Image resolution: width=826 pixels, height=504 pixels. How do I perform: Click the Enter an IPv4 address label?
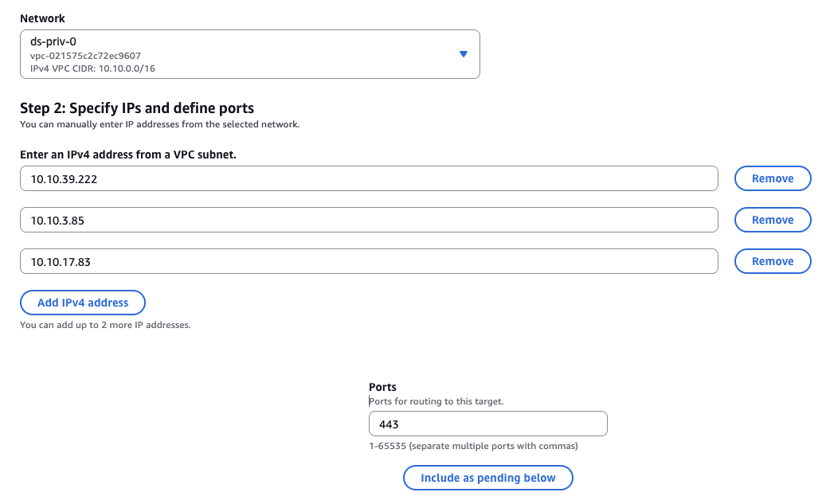point(127,154)
